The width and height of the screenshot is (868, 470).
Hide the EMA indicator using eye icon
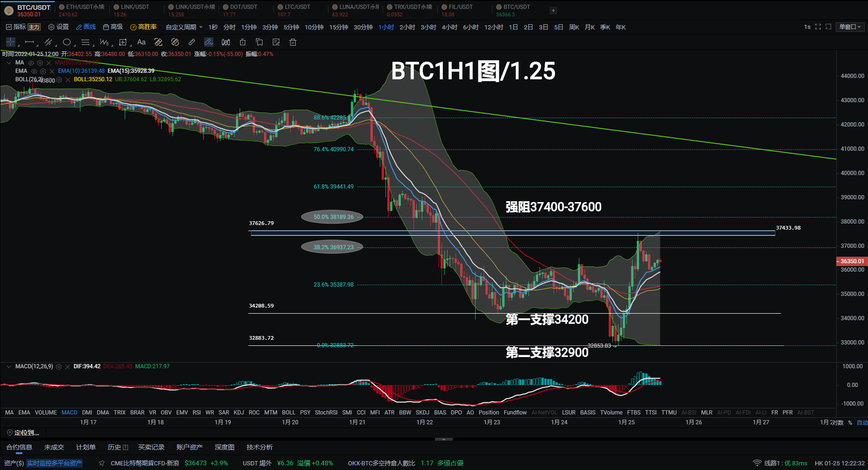point(34,71)
